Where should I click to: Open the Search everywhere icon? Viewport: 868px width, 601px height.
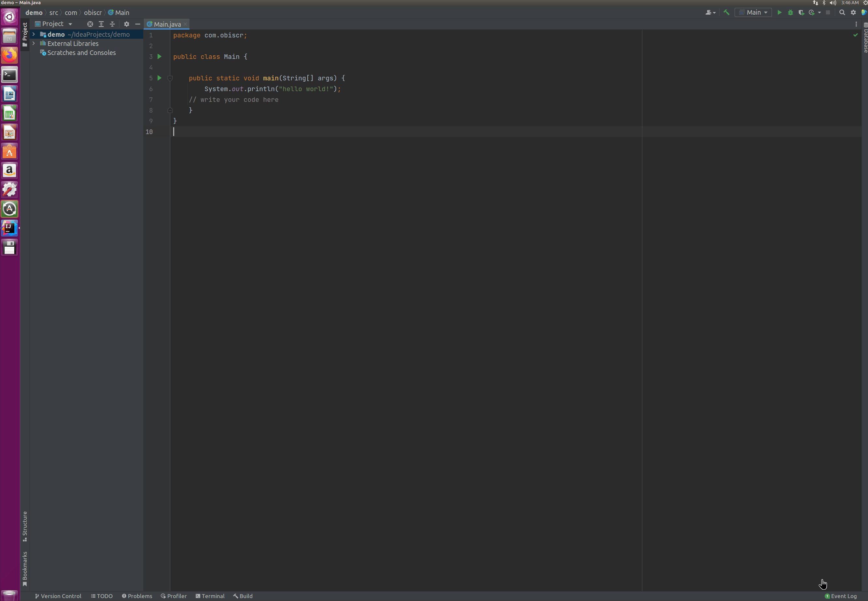[x=842, y=12]
